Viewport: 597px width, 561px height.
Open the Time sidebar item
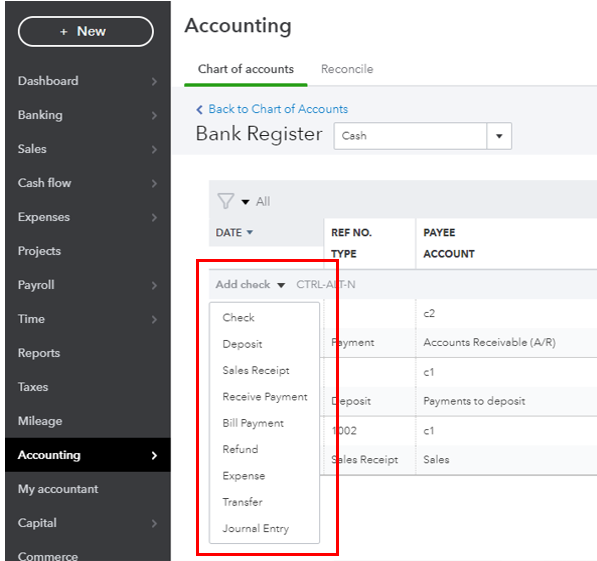tap(31, 319)
